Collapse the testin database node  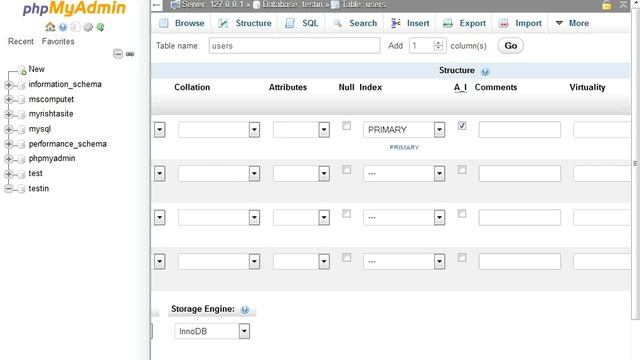click(x=8, y=189)
